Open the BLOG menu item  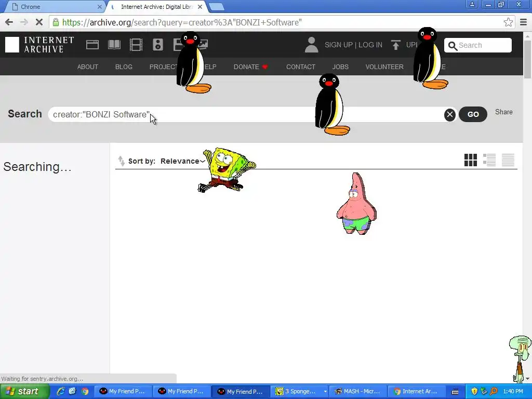124,67
